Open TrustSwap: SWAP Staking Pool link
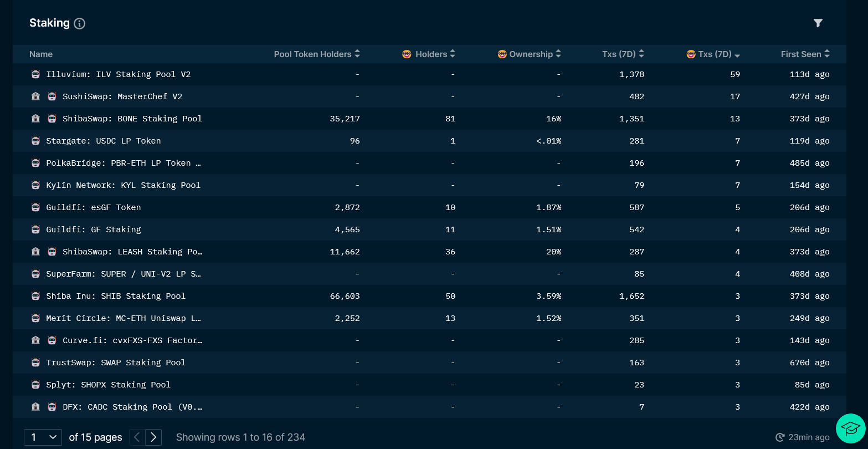868x449 pixels. 116,363
